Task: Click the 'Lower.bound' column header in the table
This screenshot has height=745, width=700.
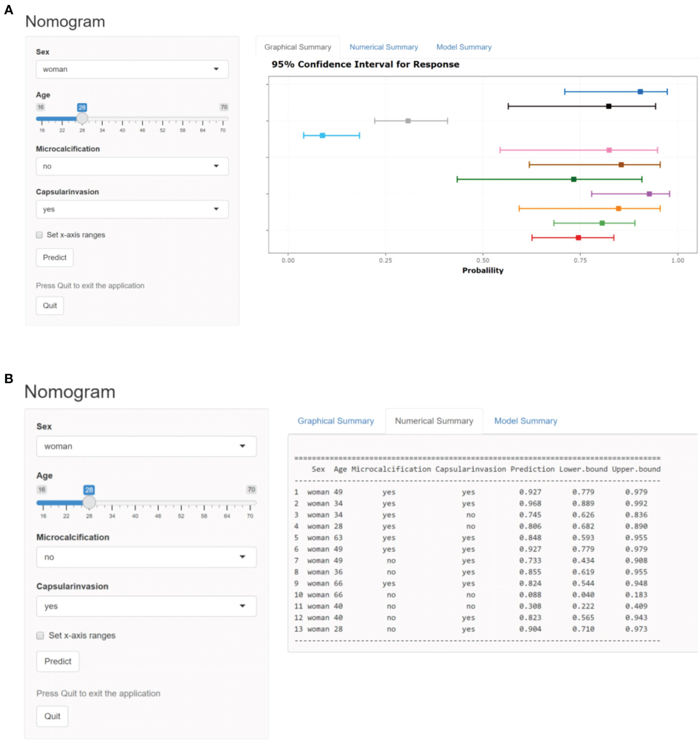Action: click(x=583, y=469)
